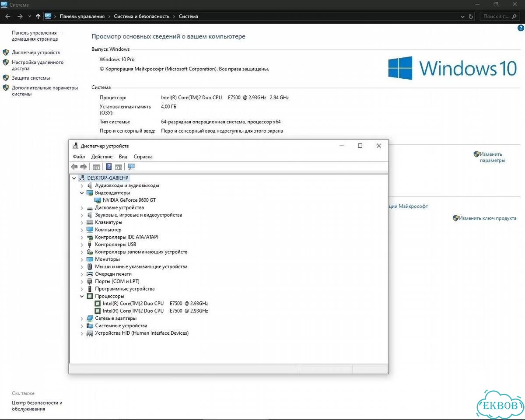
Task: Open the recent locations dropdown arrow
Action: pos(29,16)
